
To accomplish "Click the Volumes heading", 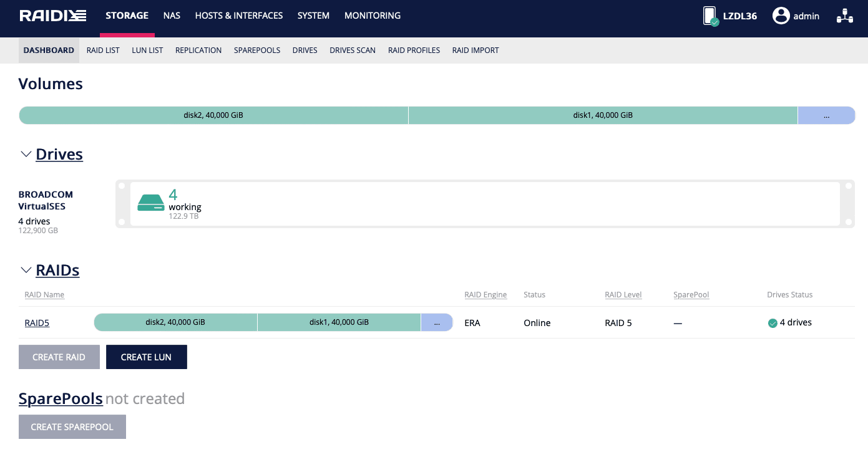I will [x=51, y=84].
